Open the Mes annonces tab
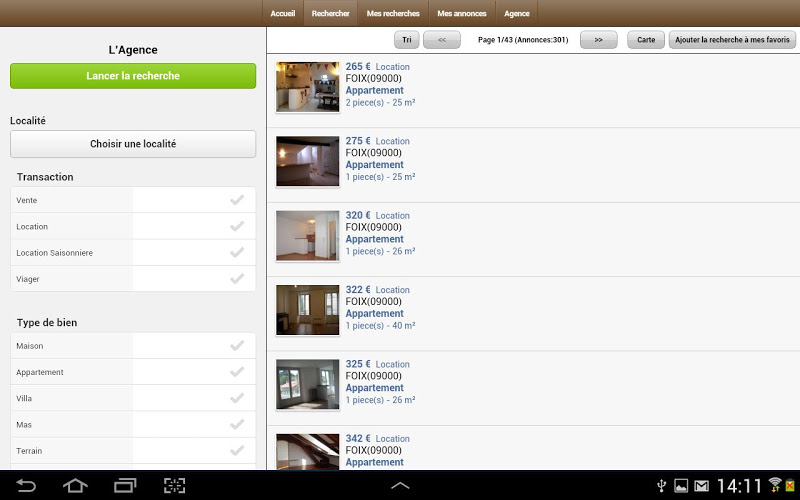Viewport: 800px width, 500px height. pyautogui.click(x=462, y=13)
